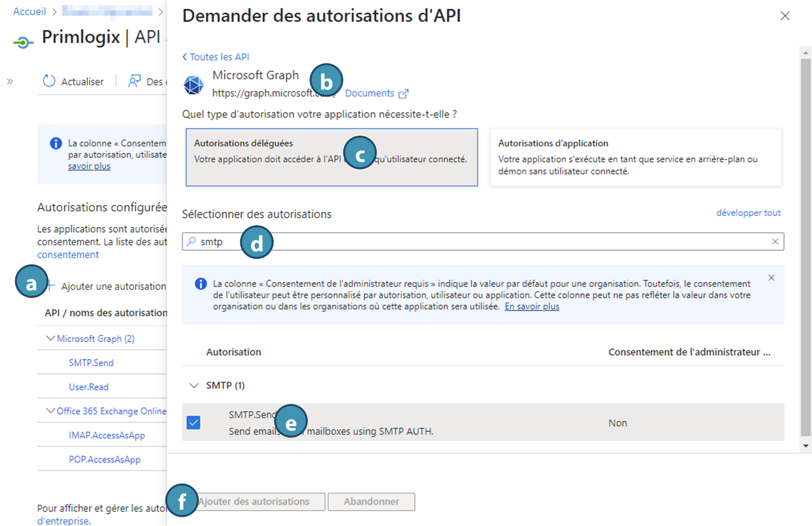Click the Actualiser refresh icon
812x526 pixels.
pos(49,81)
